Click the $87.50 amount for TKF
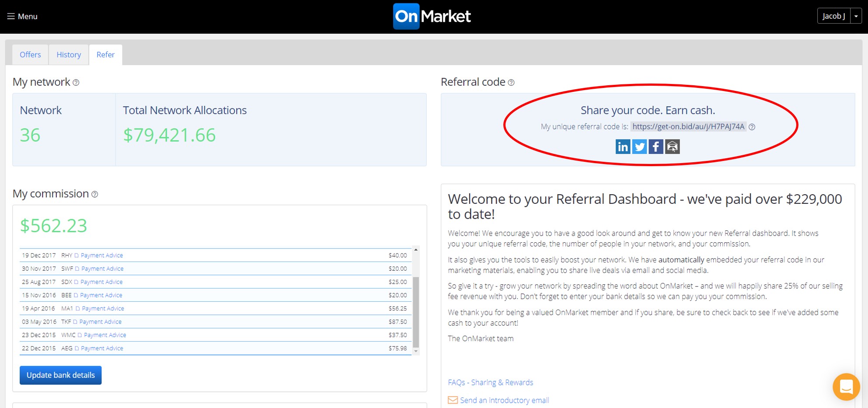Viewport: 868px width, 408px height. 397,322
